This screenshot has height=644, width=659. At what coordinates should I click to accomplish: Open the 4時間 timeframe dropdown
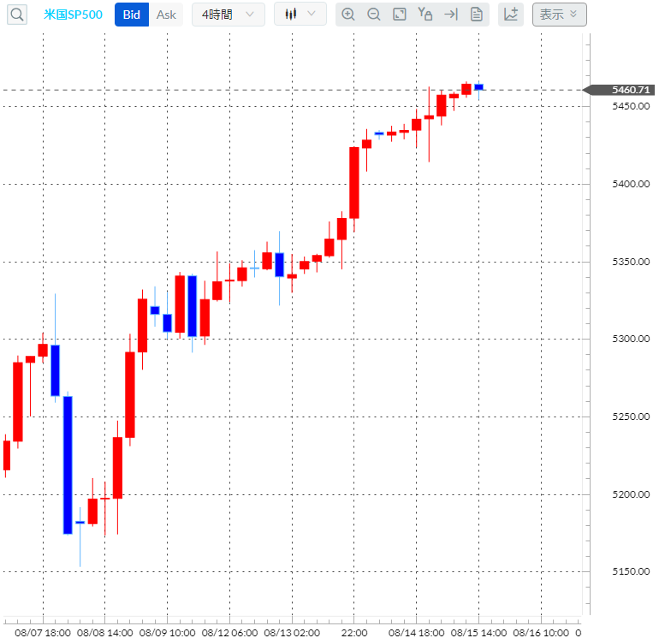(229, 15)
